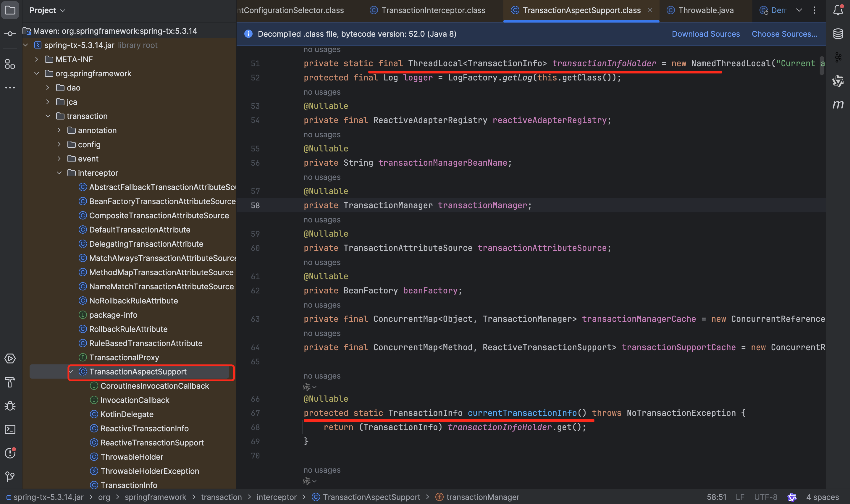Image resolution: width=850 pixels, height=504 pixels.
Task: Open the Problems tool window icon
Action: 10,453
